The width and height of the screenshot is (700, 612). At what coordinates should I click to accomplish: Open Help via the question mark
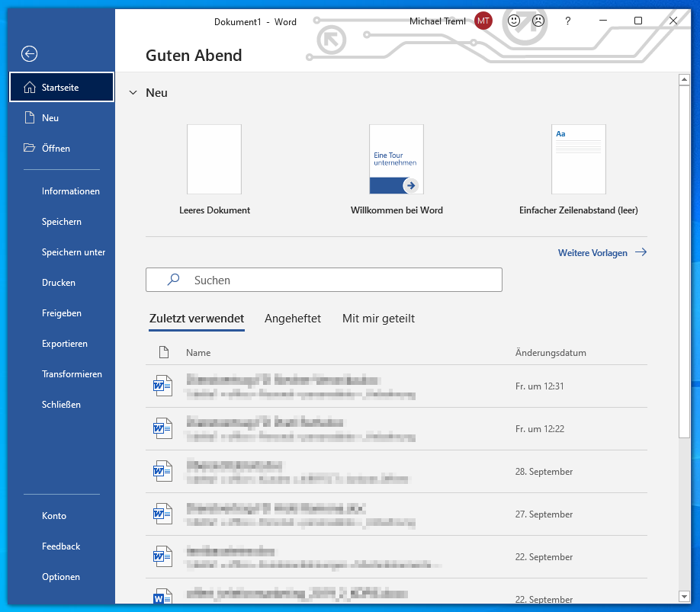click(x=567, y=21)
